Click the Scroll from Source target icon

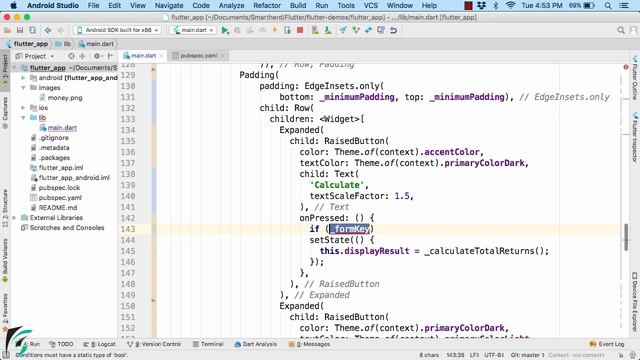(71, 56)
